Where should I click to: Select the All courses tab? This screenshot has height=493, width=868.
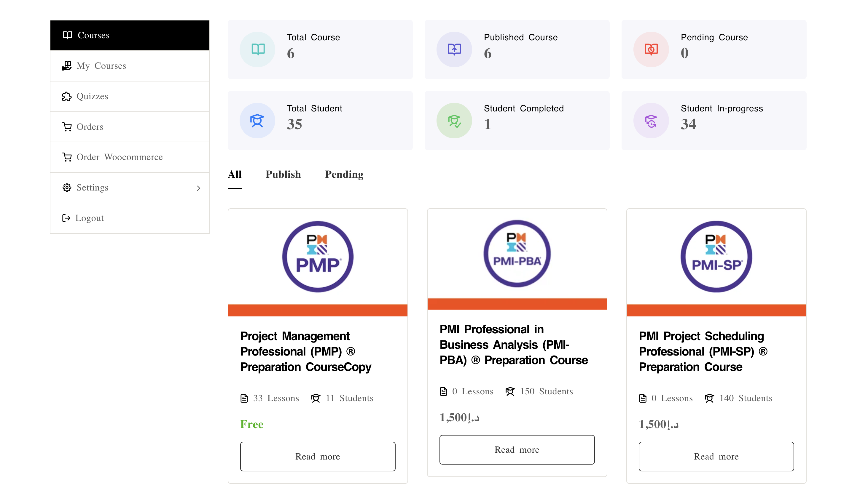tap(235, 175)
